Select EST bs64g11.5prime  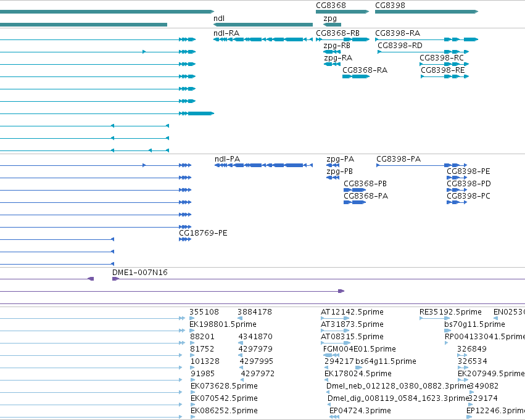point(386,361)
